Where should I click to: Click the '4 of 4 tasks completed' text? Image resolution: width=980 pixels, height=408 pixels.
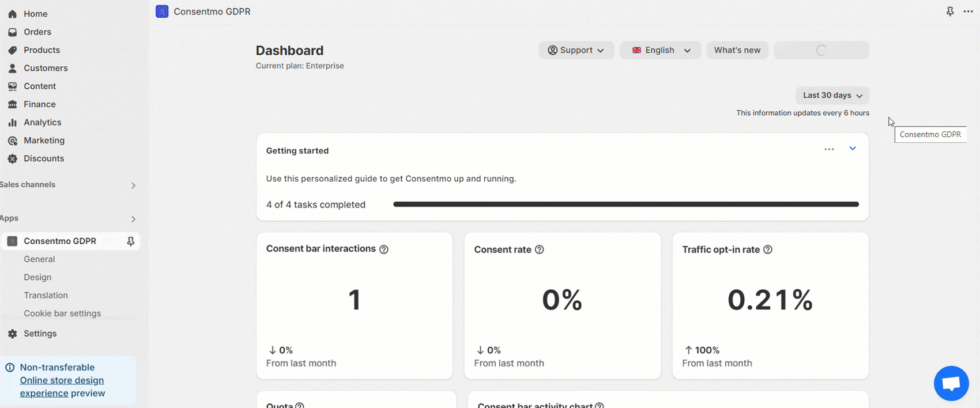click(x=316, y=205)
